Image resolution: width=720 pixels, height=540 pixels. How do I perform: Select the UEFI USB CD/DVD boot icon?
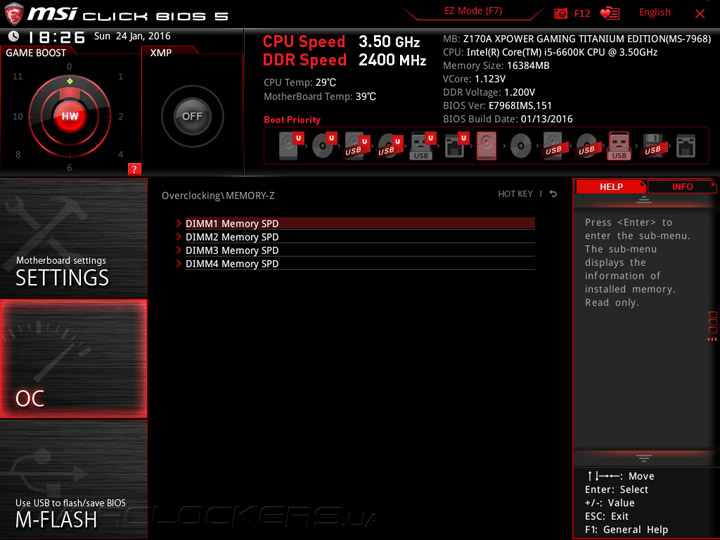pyautogui.click(x=390, y=146)
